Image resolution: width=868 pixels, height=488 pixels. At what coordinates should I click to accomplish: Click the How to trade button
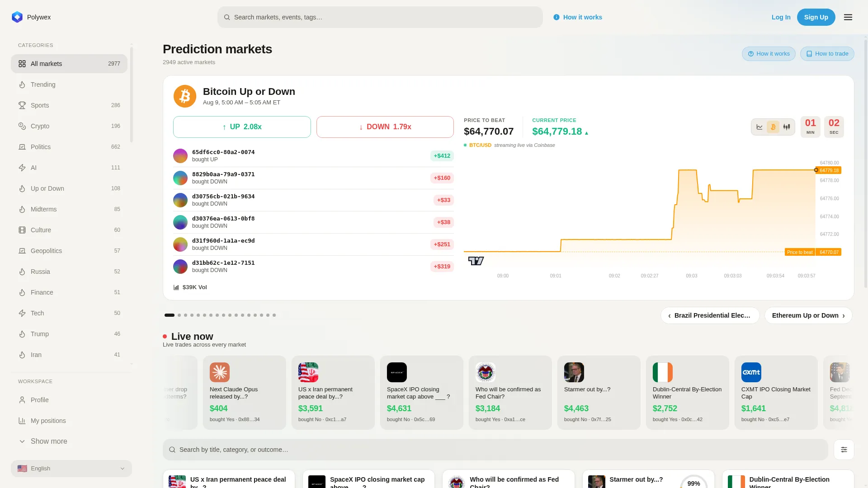[827, 54]
